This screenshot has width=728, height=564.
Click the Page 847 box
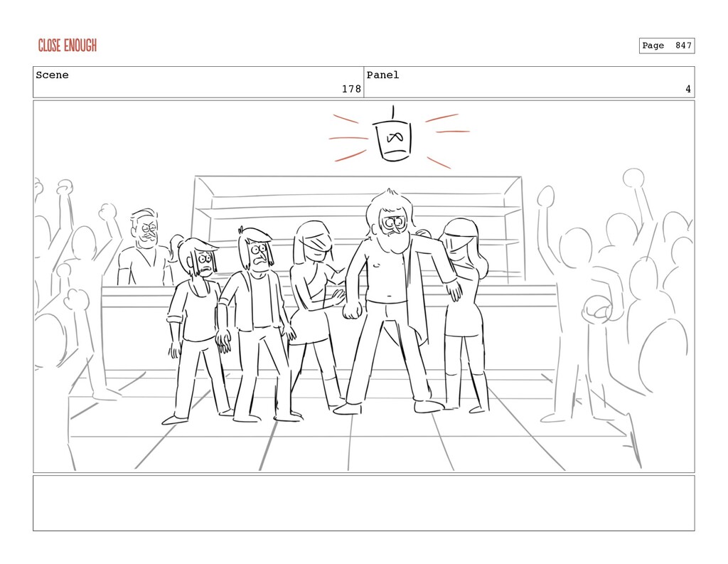(x=666, y=46)
